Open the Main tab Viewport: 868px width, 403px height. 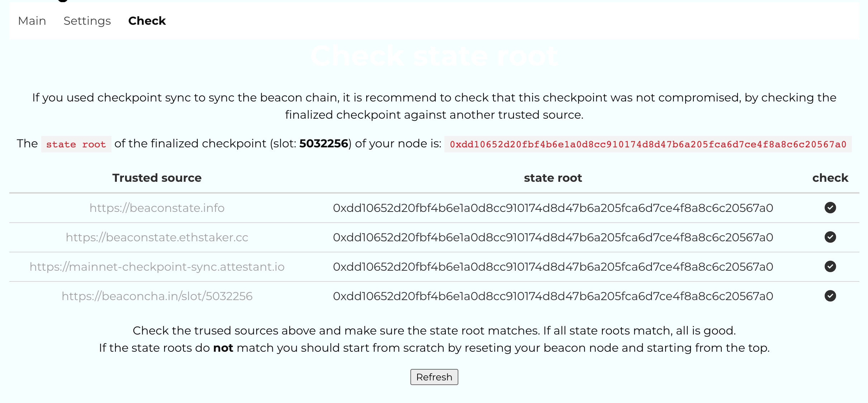tap(32, 21)
